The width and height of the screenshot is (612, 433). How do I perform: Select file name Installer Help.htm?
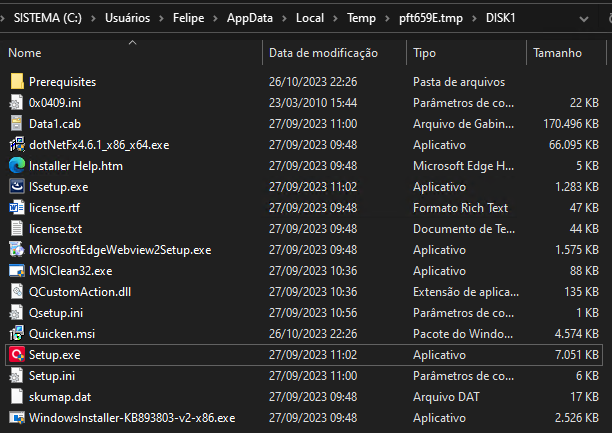(x=76, y=166)
